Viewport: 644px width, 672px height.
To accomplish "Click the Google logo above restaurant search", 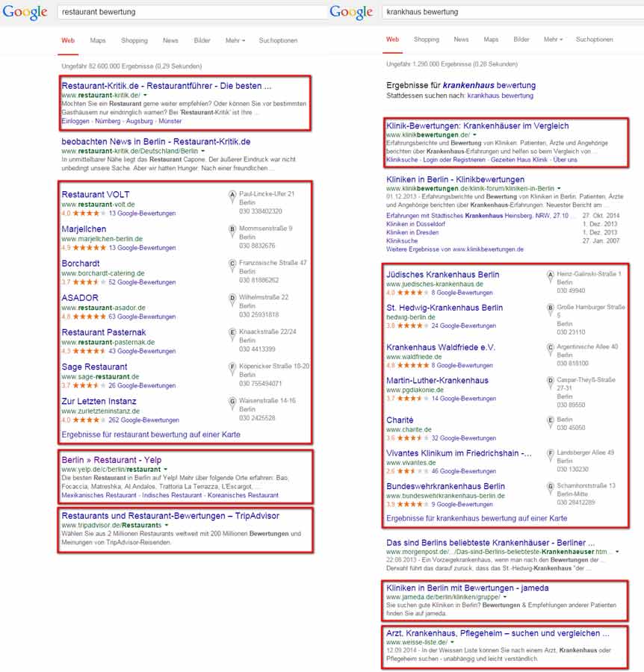I will (x=25, y=12).
